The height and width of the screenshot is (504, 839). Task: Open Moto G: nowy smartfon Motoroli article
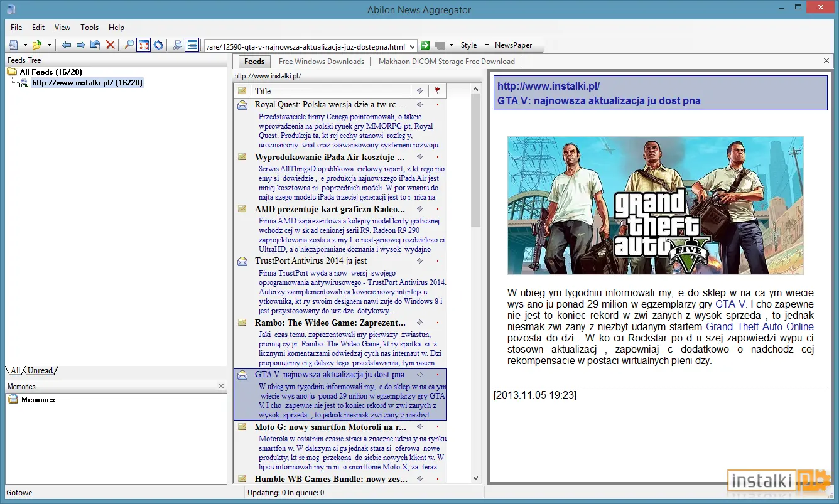[330, 427]
